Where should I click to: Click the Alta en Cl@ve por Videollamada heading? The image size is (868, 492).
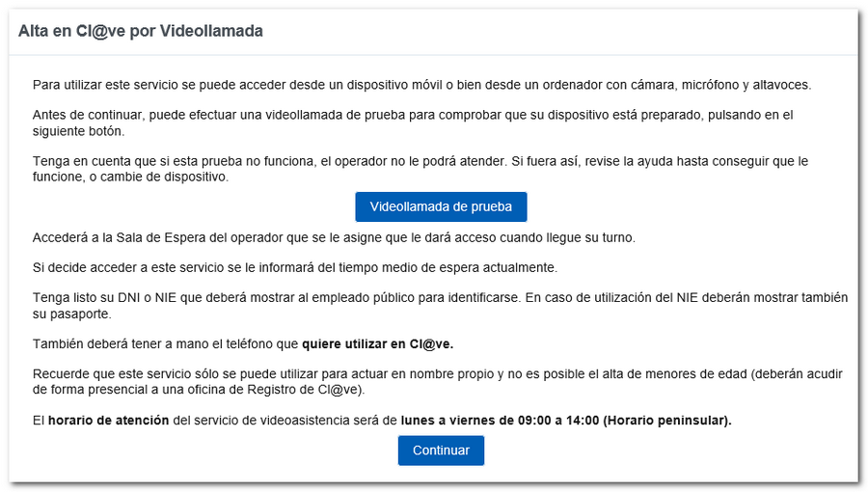click(x=141, y=31)
